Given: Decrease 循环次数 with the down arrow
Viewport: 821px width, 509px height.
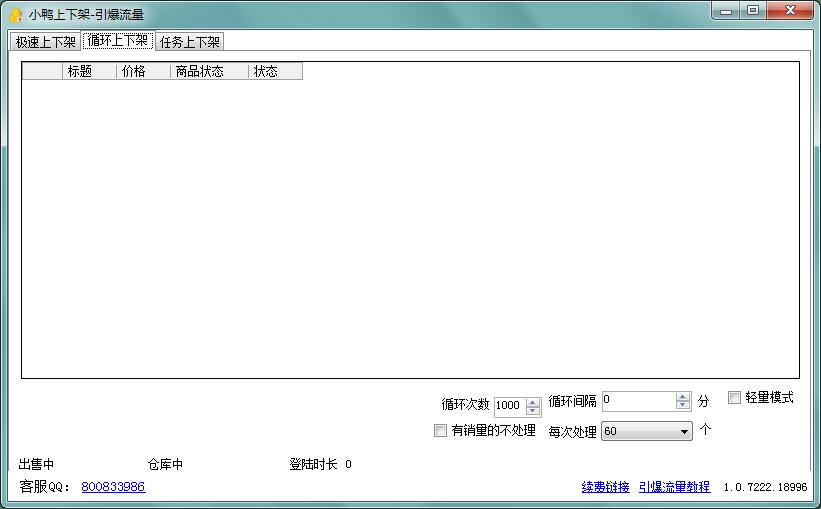Looking at the screenshot, I should pyautogui.click(x=533, y=411).
